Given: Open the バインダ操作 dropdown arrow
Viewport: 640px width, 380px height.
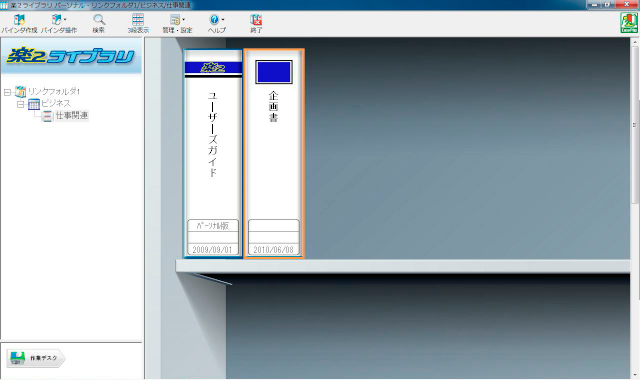Looking at the screenshot, I should click(x=65, y=19).
